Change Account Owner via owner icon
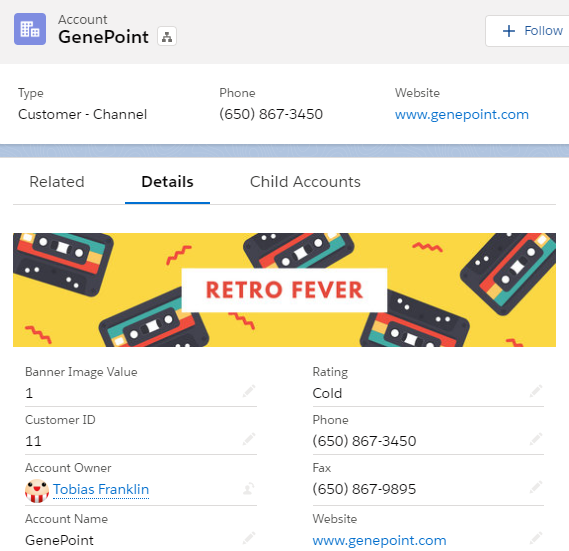The height and width of the screenshot is (551, 569). (249, 489)
